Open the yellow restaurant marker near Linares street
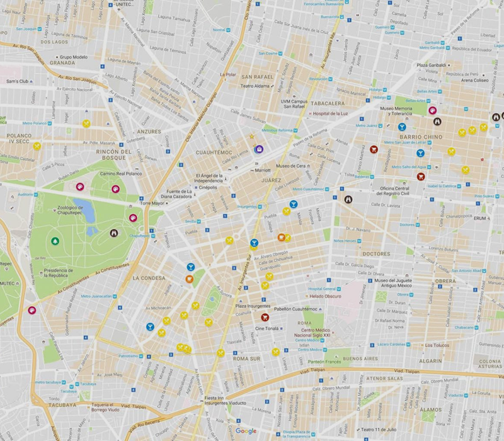This screenshot has height=441, width=504. 275,352
